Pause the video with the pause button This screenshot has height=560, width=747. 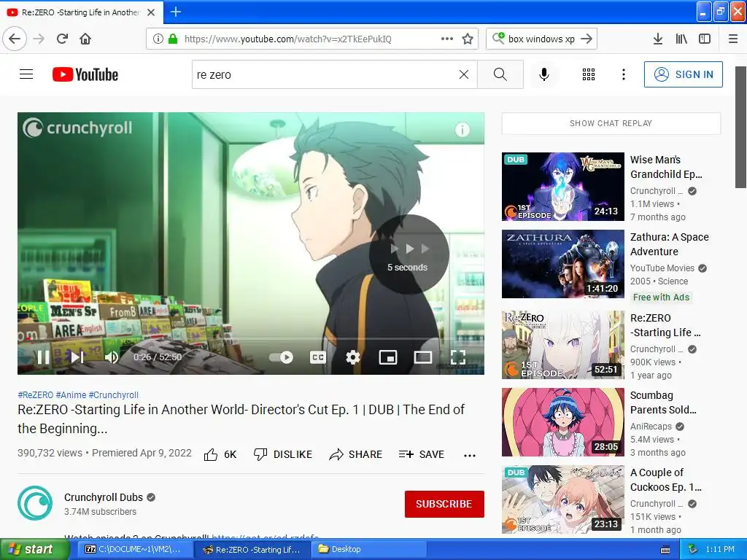click(43, 357)
